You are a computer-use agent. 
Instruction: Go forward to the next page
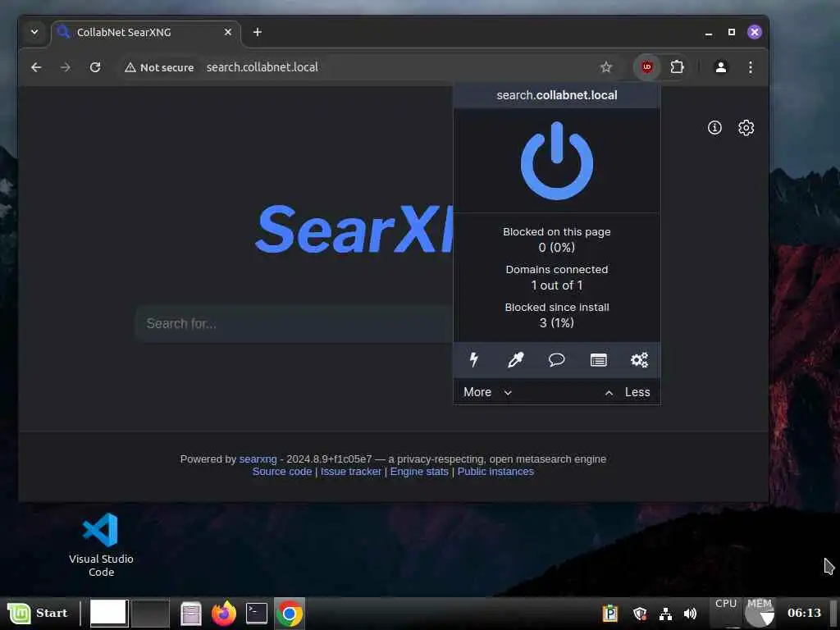(66, 67)
